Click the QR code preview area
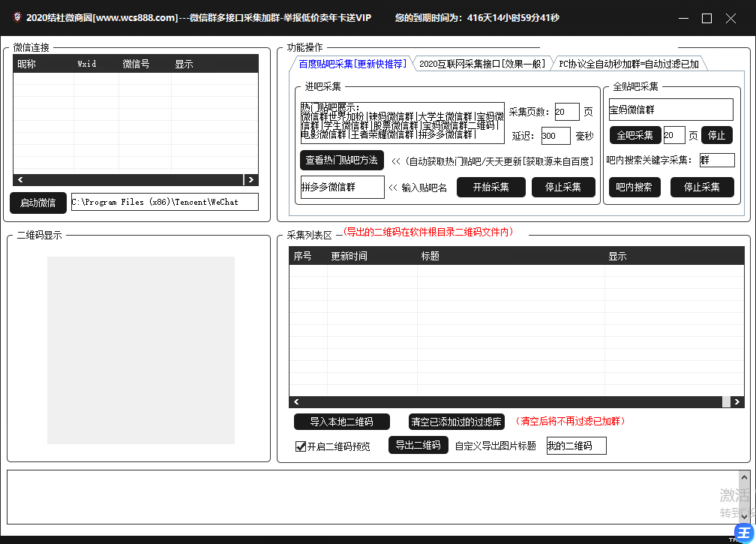 coord(141,350)
